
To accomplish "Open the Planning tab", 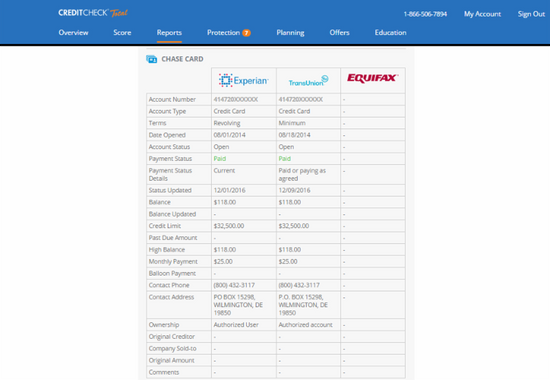I will [290, 33].
